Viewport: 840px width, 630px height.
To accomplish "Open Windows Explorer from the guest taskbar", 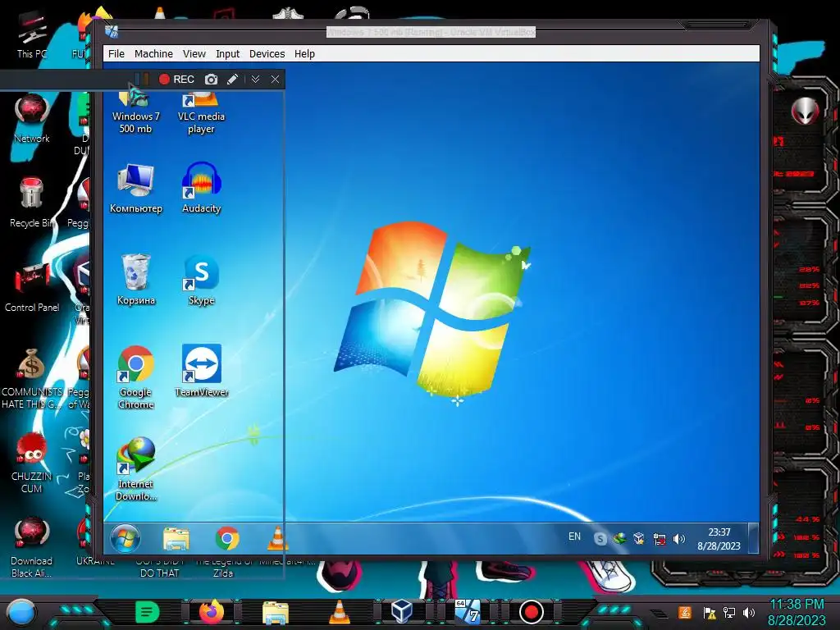I will click(x=176, y=539).
